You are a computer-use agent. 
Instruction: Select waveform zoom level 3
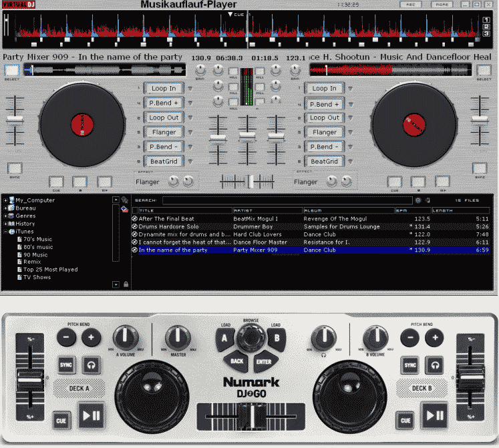(x=486, y=33)
